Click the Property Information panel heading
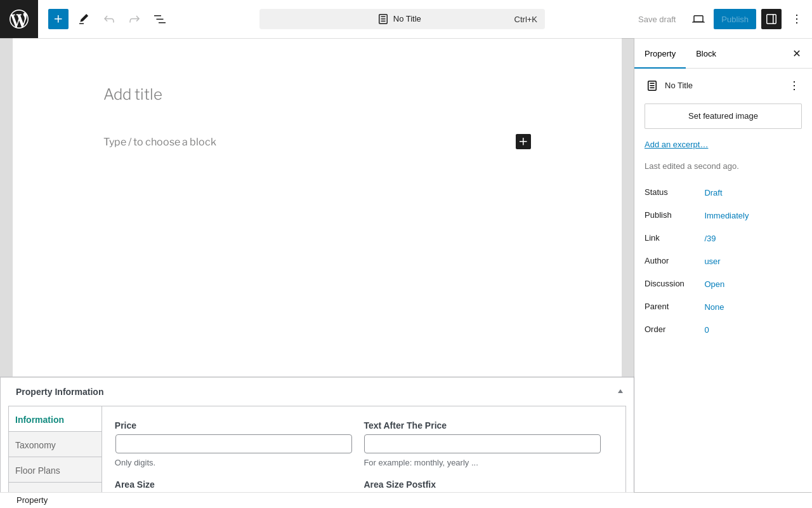Screen dimensions: 812x508 [x=60, y=392]
